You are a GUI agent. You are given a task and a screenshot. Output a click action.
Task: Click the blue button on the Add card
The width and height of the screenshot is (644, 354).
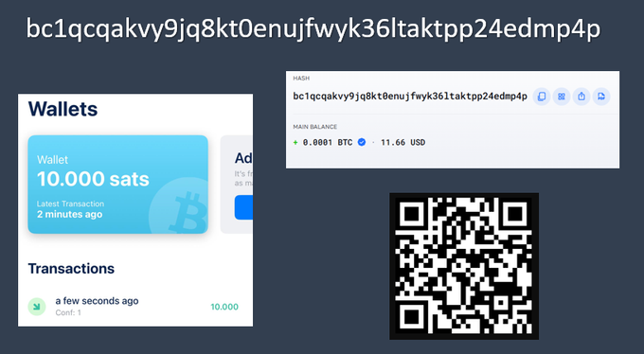pos(243,207)
